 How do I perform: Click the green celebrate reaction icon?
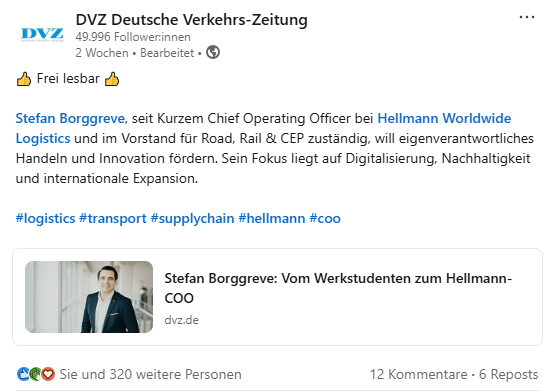[36, 374]
